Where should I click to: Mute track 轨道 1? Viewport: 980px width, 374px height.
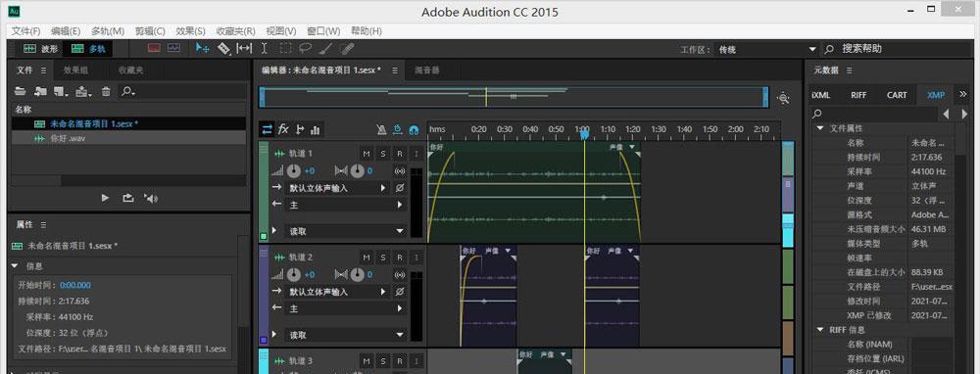[367, 154]
